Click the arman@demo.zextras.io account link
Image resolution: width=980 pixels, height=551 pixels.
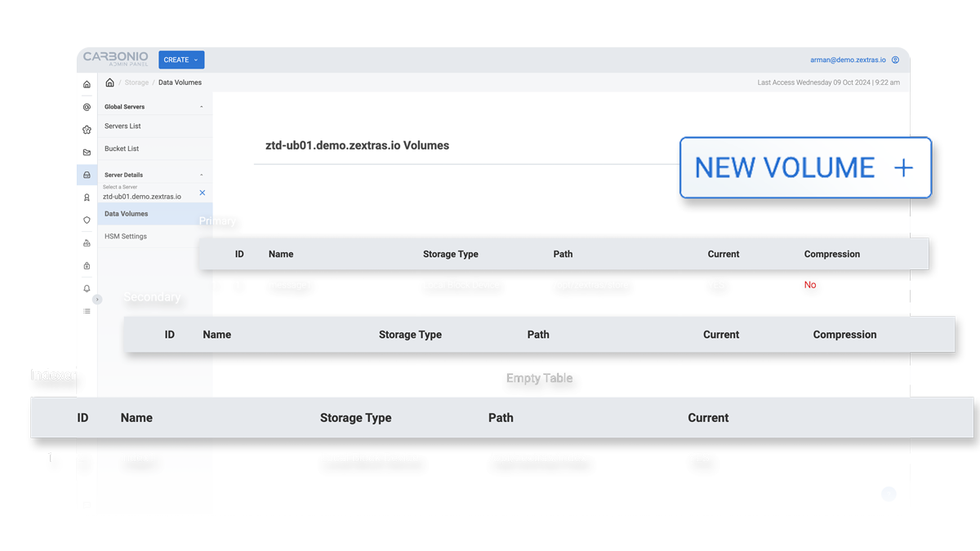pos(848,60)
